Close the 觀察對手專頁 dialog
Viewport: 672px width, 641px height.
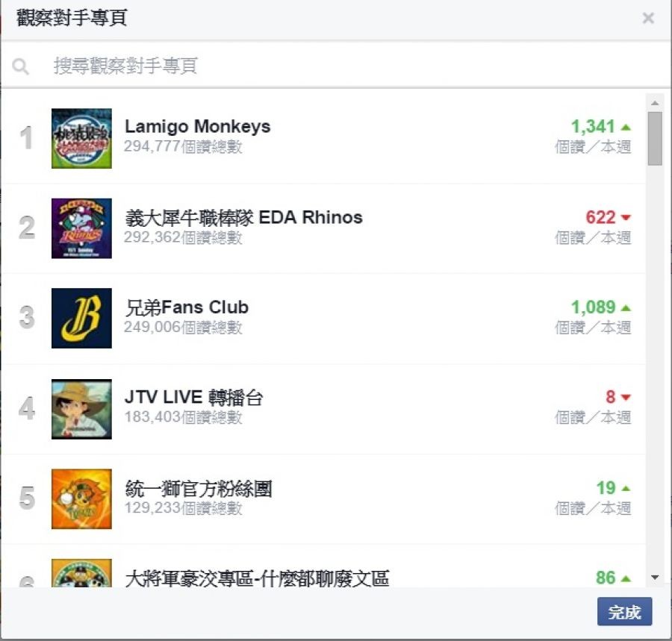pyautogui.click(x=648, y=18)
